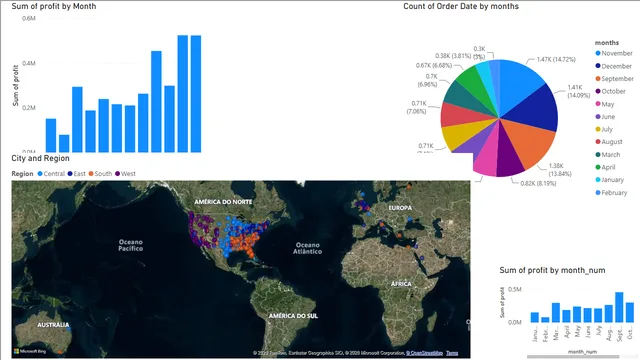The width and height of the screenshot is (640, 360).
Task: Click the 0.4M y-axis label in profit chart
Action: click(29, 63)
